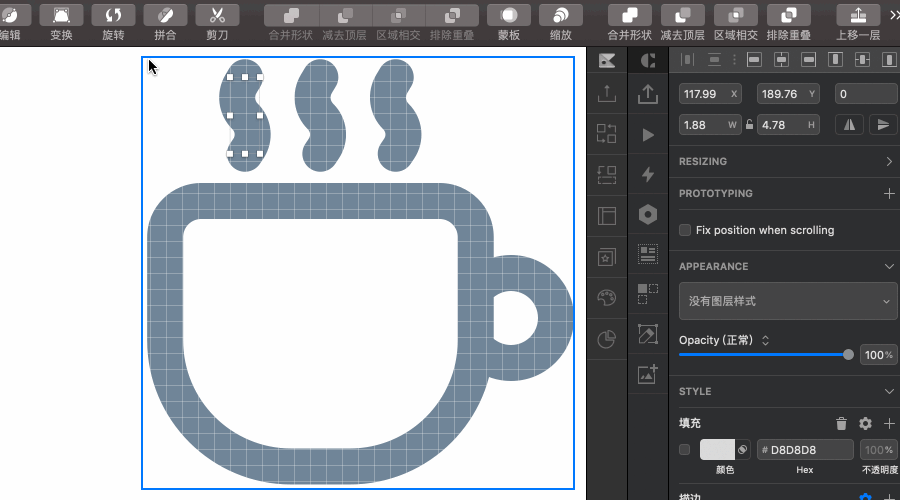900x500 pixels.
Task: Collapse the STYLE section
Action: click(889, 392)
